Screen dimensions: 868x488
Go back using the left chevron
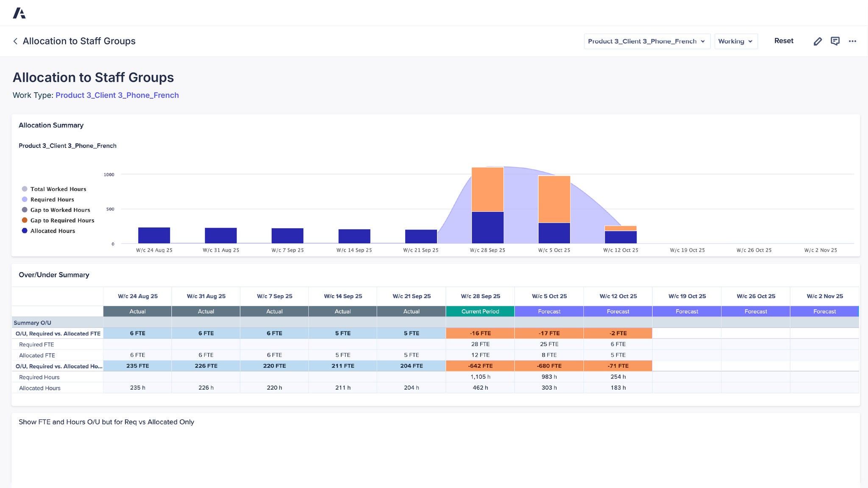tap(15, 41)
